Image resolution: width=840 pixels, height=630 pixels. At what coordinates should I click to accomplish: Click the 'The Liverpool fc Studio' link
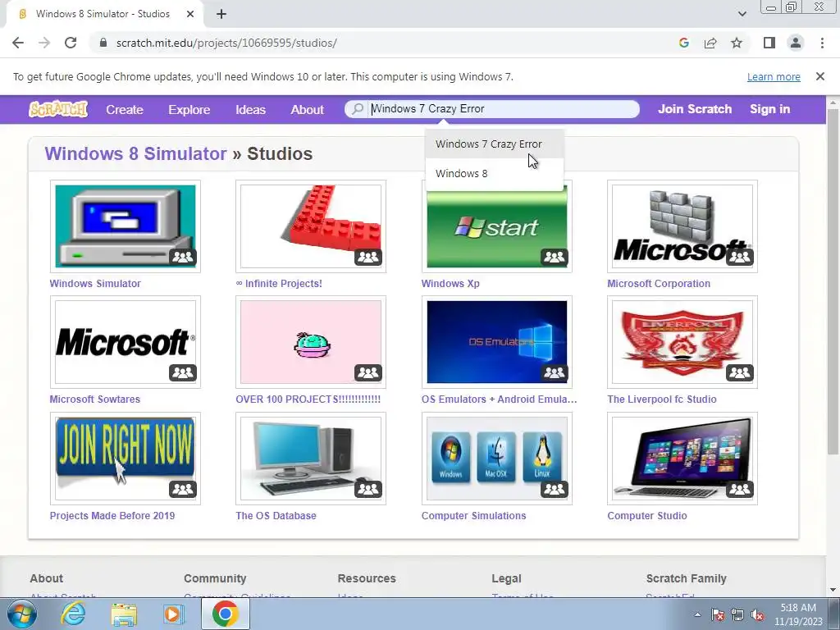662,399
